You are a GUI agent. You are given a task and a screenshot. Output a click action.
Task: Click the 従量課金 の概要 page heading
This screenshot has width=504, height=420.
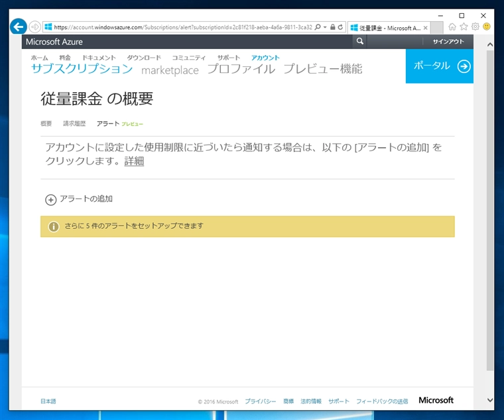coord(97,98)
